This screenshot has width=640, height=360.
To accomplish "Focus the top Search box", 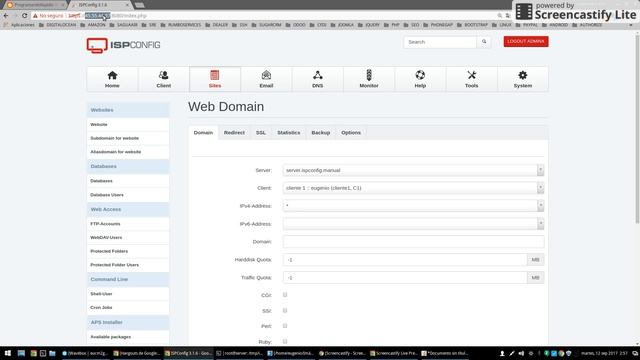I will coord(440,42).
